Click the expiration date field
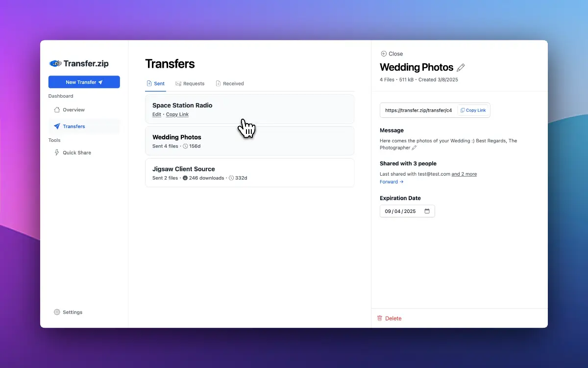Image resolution: width=588 pixels, height=368 pixels. point(407,211)
